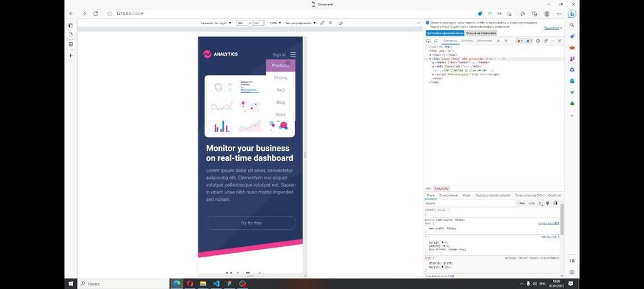The width and height of the screenshot is (644, 289).
Task: Open the 100% zoom dropdown in the emulation toolbar
Action: (276, 23)
